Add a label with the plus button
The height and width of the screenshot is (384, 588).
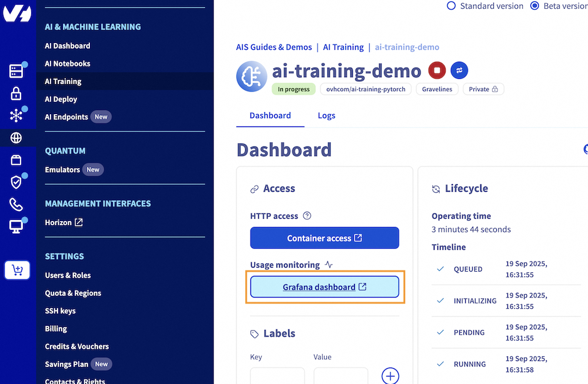click(390, 376)
